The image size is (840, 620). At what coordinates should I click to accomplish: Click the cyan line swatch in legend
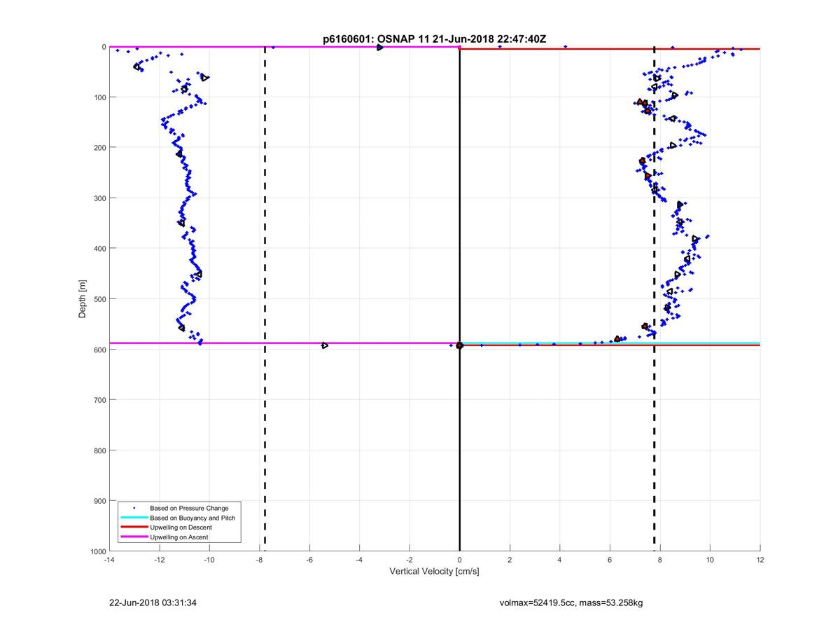pos(134,518)
